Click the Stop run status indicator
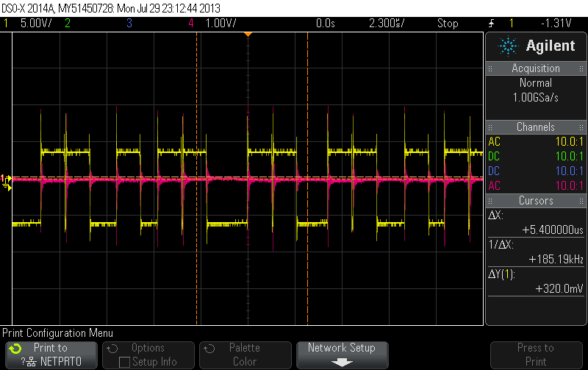 click(448, 24)
